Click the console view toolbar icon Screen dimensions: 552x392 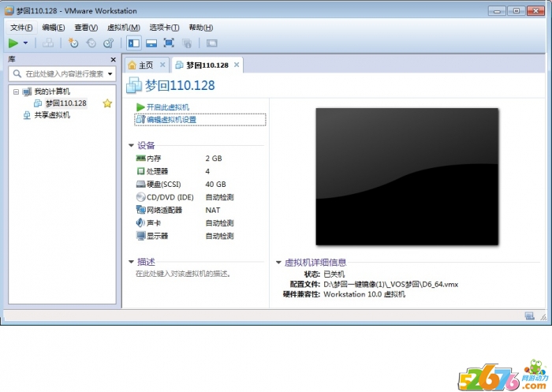coord(211,43)
